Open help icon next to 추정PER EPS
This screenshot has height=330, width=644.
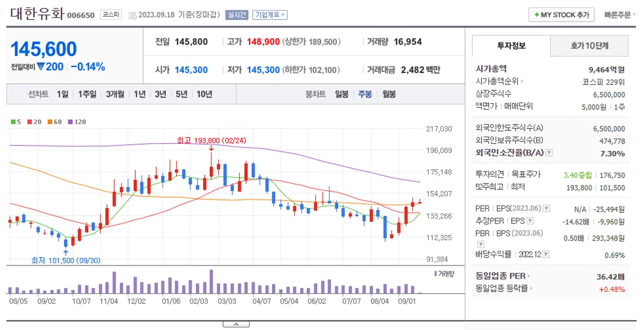point(530,221)
